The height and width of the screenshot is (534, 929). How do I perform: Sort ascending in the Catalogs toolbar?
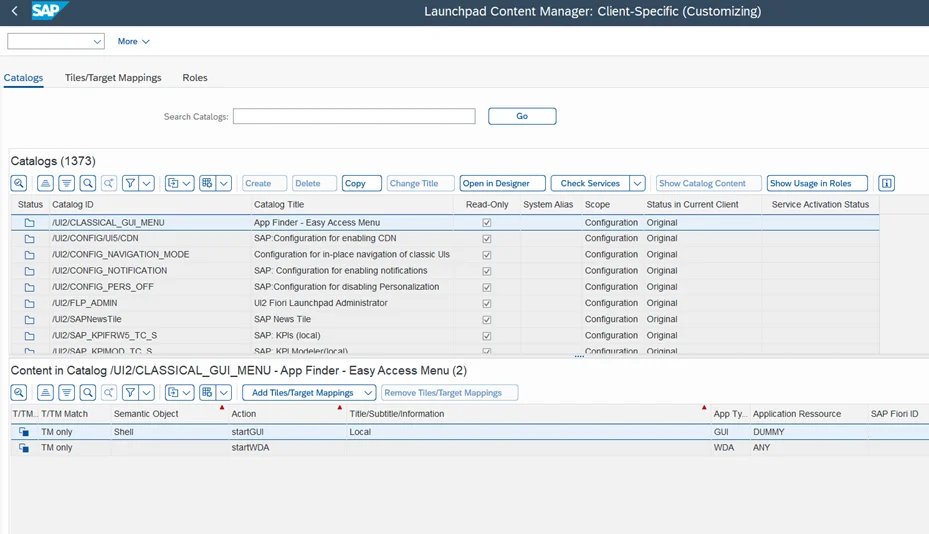tap(46, 183)
